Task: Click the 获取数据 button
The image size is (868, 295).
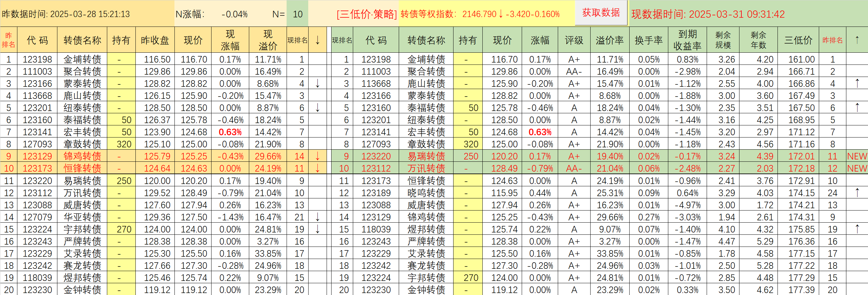Action: pyautogui.click(x=601, y=13)
